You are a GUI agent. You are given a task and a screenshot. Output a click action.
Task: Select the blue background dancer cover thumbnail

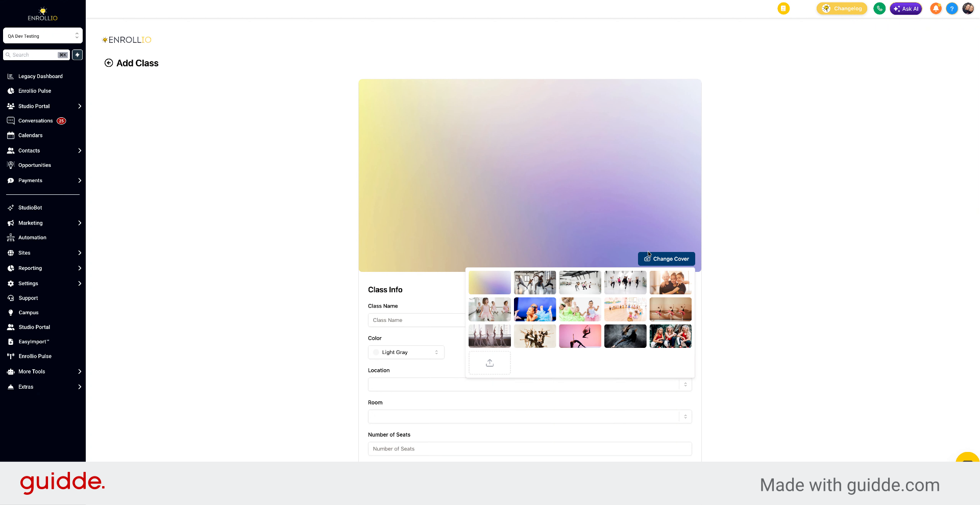535,309
